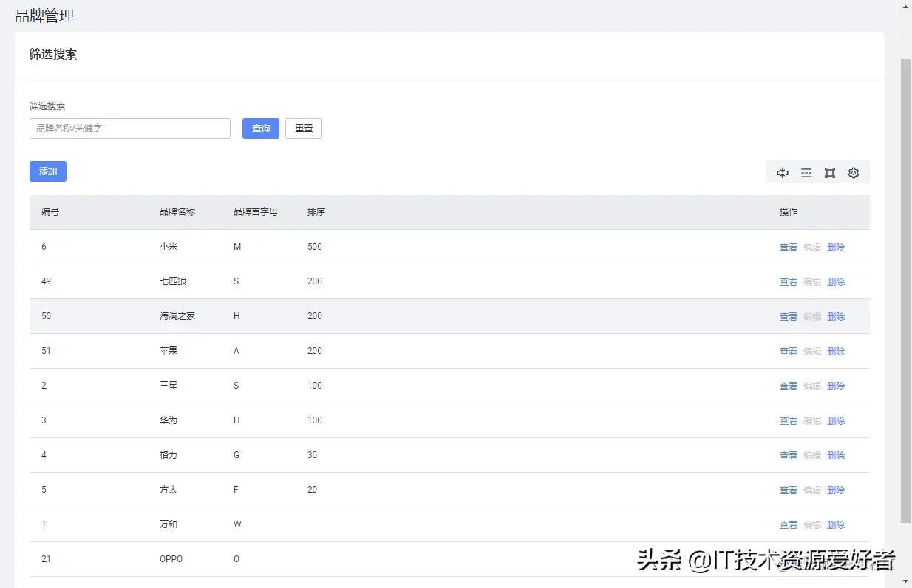Edit the 苹果 brand row
The height and width of the screenshot is (588, 912).
(x=812, y=352)
